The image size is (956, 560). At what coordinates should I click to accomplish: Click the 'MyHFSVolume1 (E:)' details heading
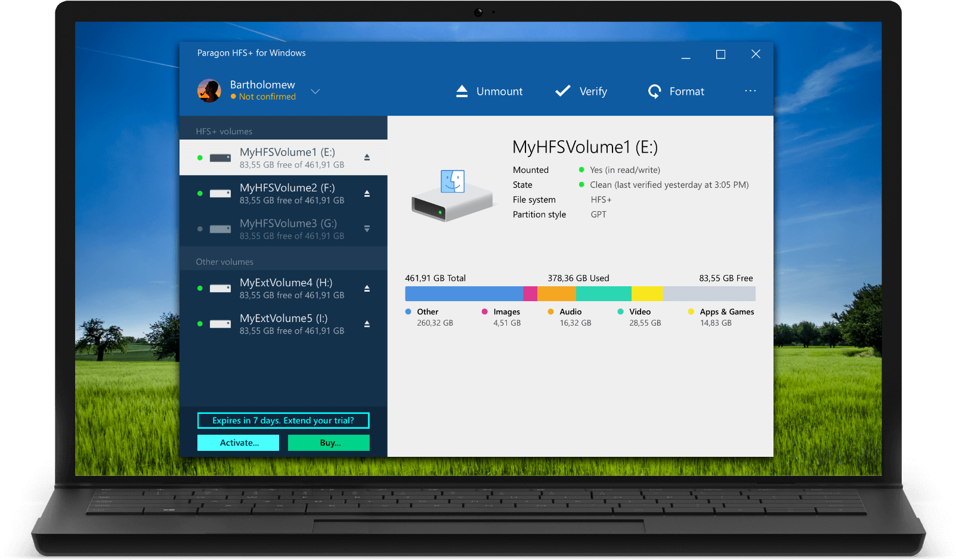tap(585, 147)
